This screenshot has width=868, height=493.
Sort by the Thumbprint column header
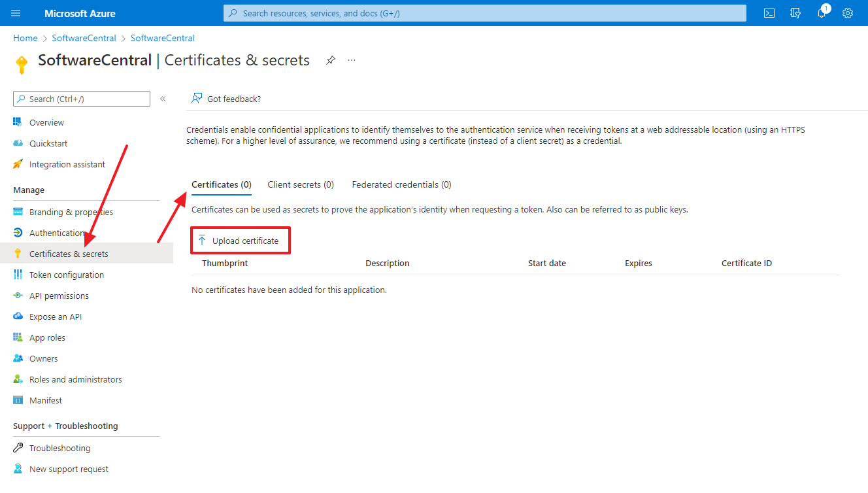225,263
